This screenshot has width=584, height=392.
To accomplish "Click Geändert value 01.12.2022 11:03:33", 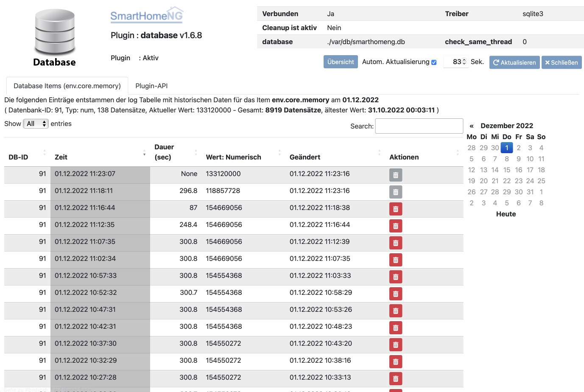I will pos(320,275).
